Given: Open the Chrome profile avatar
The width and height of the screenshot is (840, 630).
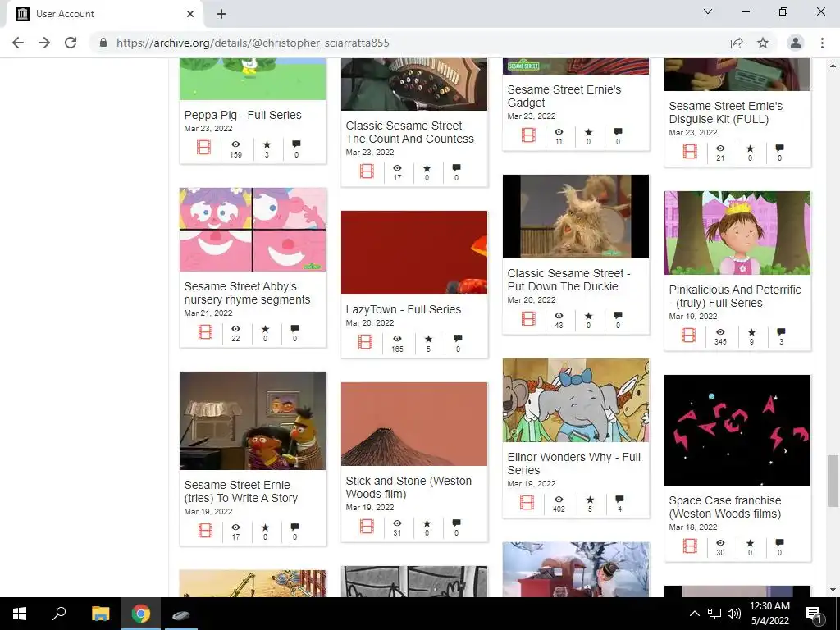Looking at the screenshot, I should click(796, 43).
